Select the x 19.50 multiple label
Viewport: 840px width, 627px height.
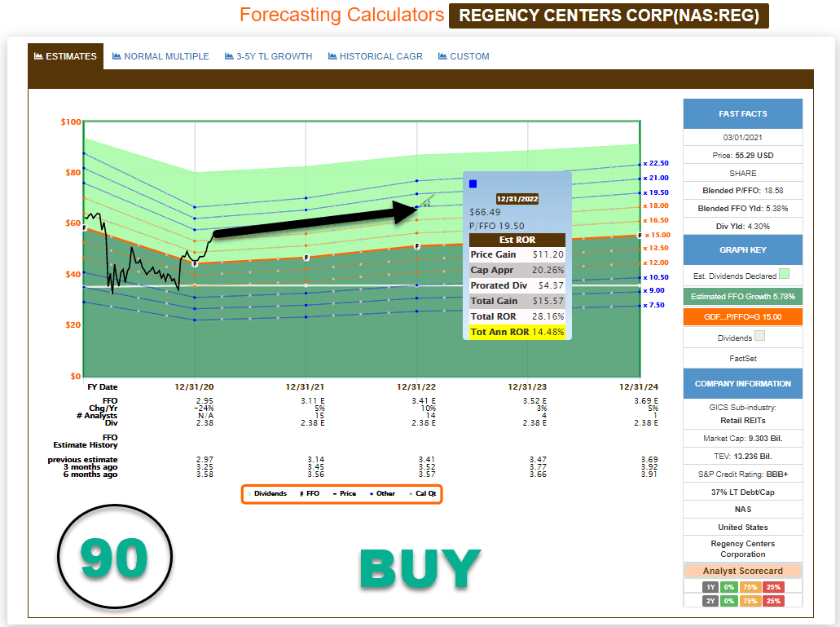[656, 192]
